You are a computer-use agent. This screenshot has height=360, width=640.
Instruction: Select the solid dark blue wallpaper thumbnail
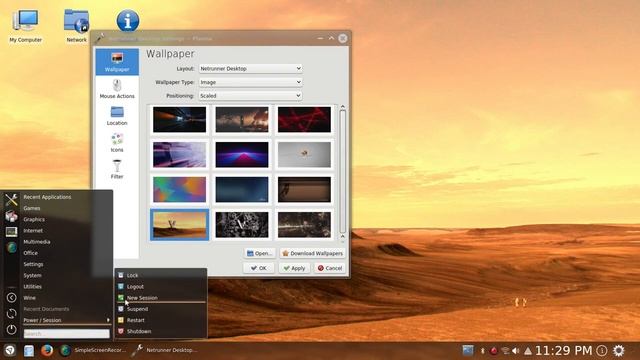click(242, 189)
